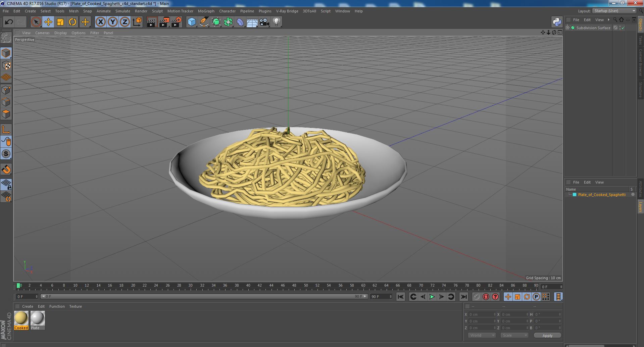Activate the Rotate tool
The width and height of the screenshot is (644, 347).
pyautogui.click(x=72, y=22)
